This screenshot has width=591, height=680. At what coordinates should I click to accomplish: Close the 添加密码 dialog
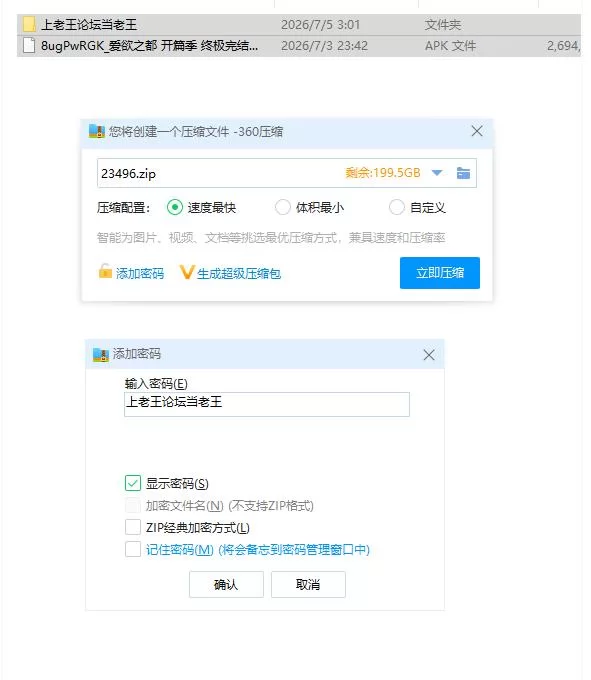tap(429, 355)
